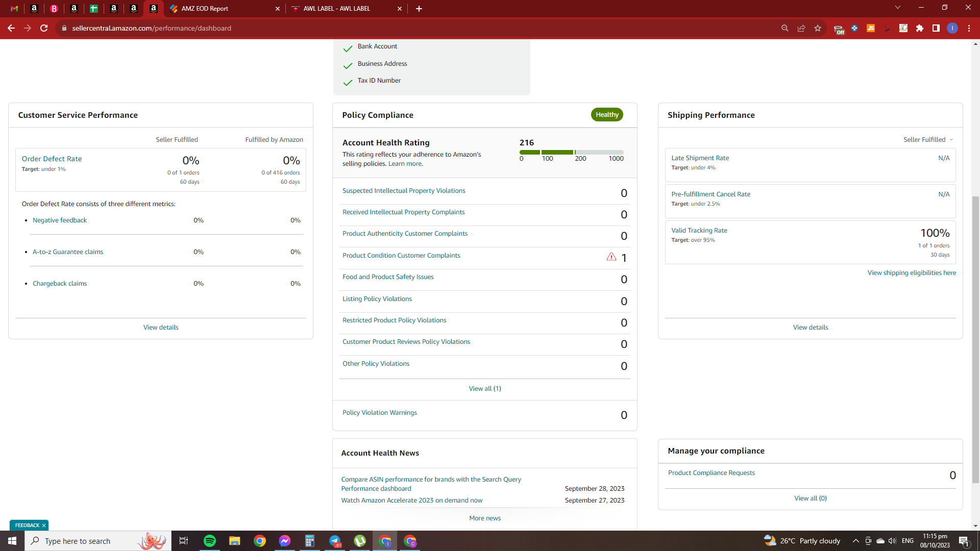Open the Extensions puzzle menu
The height and width of the screenshot is (551, 980).
pos(920,28)
